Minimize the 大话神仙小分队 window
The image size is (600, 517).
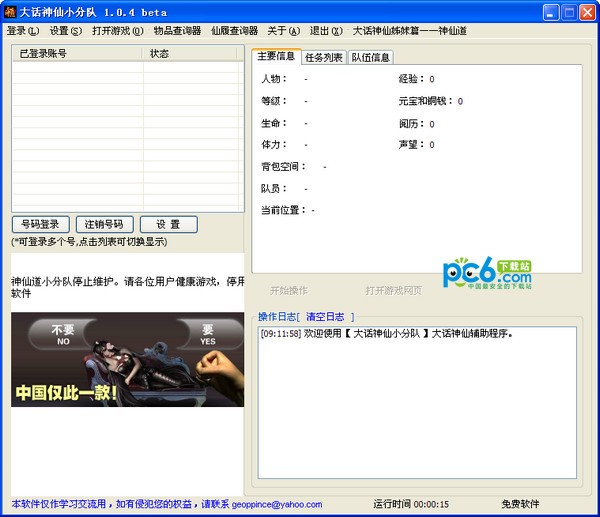pyautogui.click(x=550, y=13)
